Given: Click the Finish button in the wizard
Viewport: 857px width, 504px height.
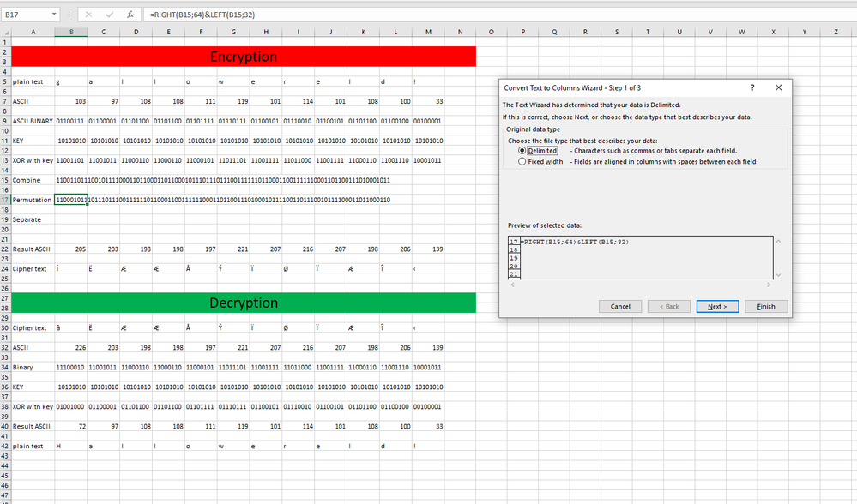Looking at the screenshot, I should pyautogui.click(x=766, y=306).
